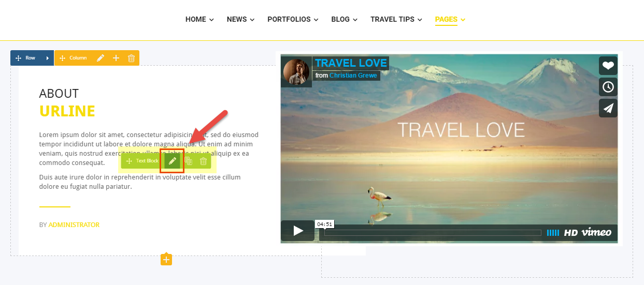Delete the Column with trash icon
This screenshot has width=644, height=285.
tap(131, 58)
